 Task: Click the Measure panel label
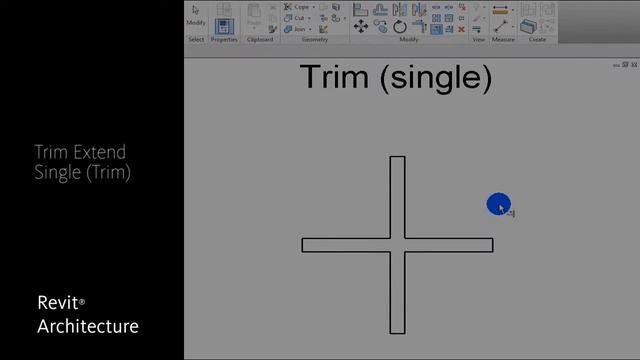pyautogui.click(x=503, y=40)
